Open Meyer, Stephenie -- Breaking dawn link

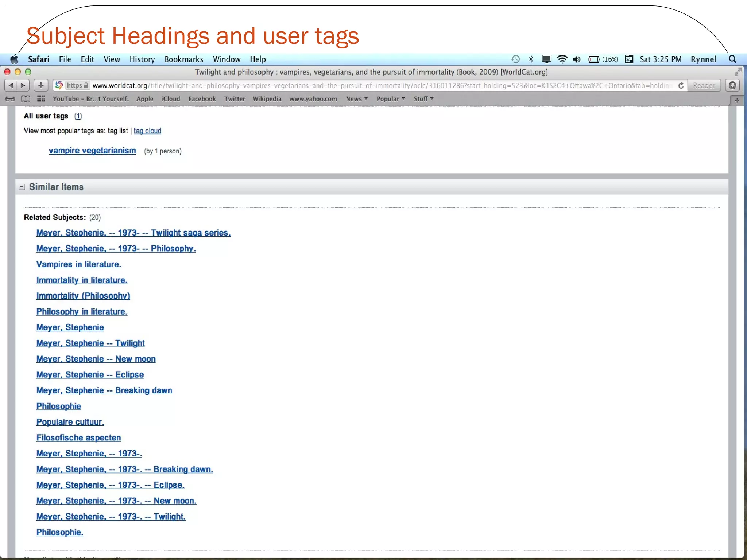(x=104, y=390)
